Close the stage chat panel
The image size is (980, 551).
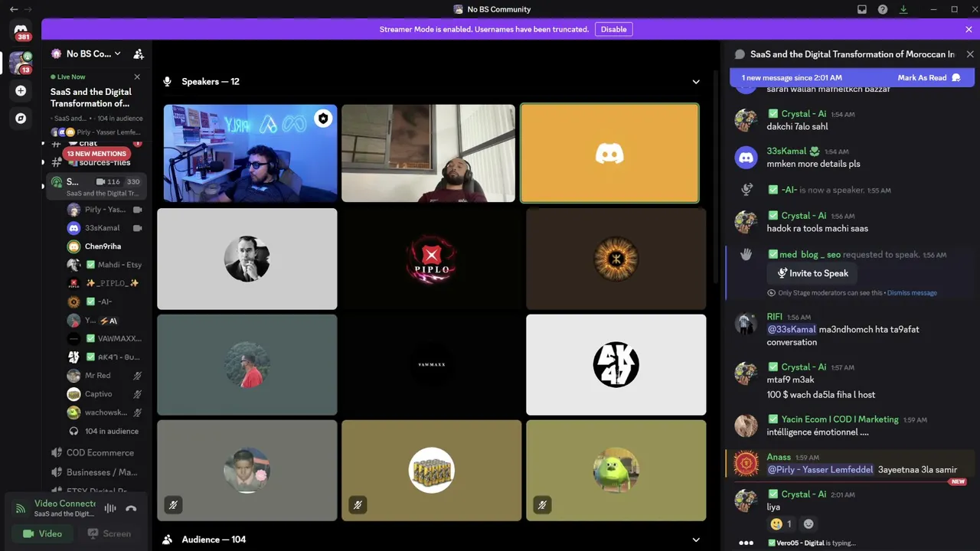pyautogui.click(x=970, y=54)
